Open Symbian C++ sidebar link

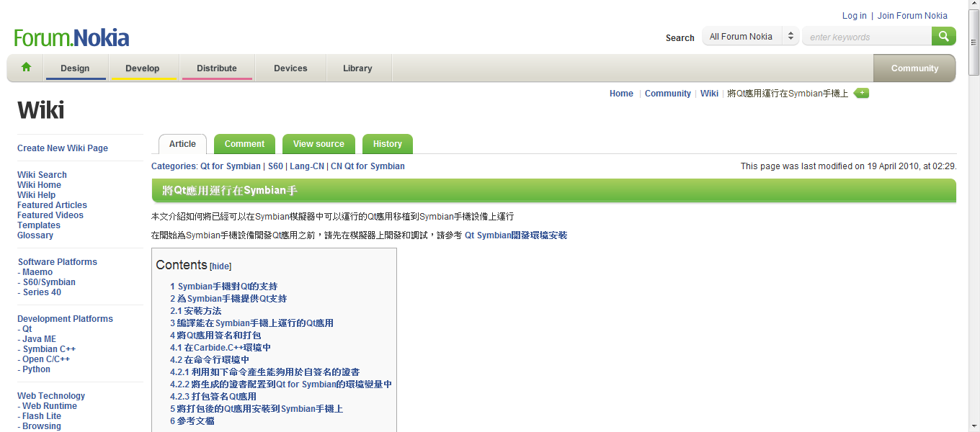49,349
